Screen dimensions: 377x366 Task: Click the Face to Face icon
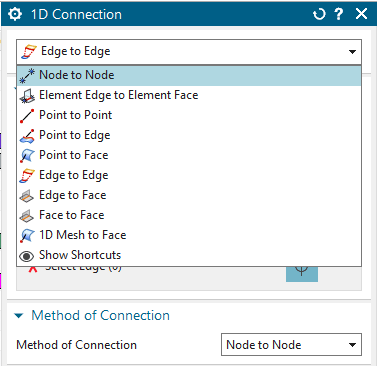[27, 216]
